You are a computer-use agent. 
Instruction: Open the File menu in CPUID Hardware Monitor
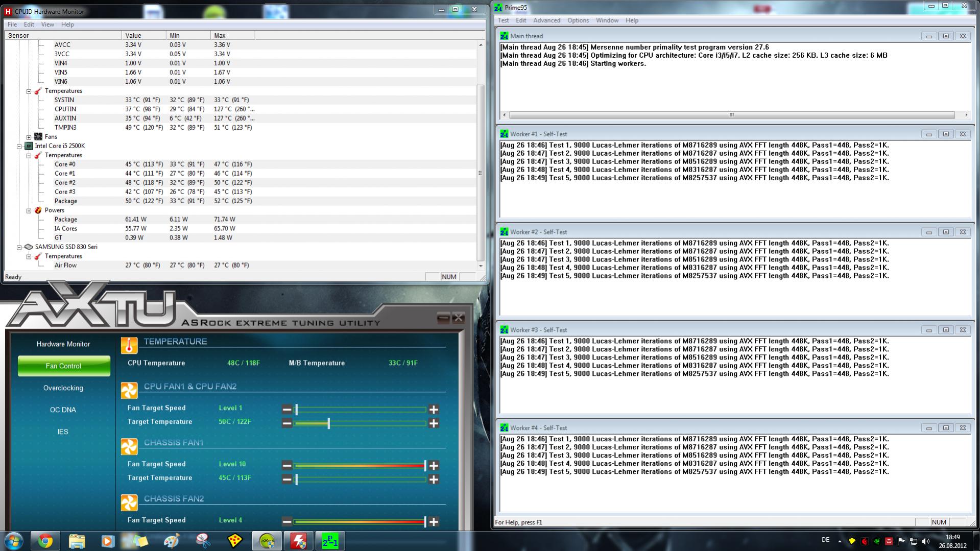pos(12,25)
